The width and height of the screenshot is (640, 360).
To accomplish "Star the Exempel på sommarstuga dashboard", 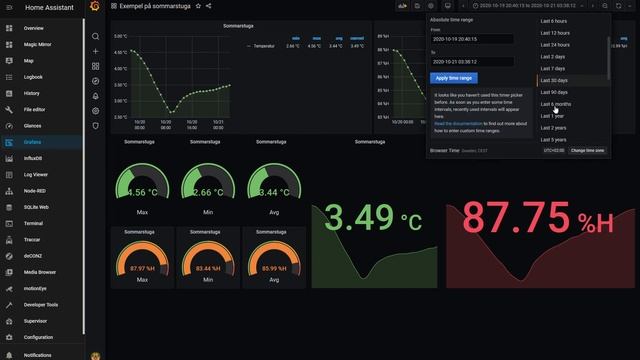I will point(198,6).
